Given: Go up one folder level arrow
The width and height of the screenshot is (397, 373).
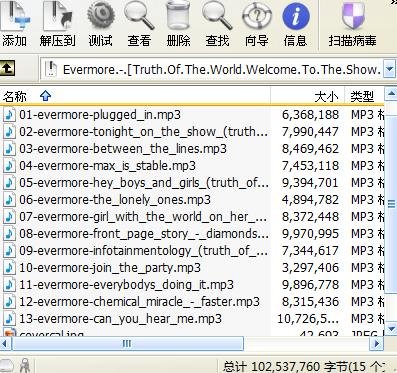Looking at the screenshot, I should coord(8,68).
